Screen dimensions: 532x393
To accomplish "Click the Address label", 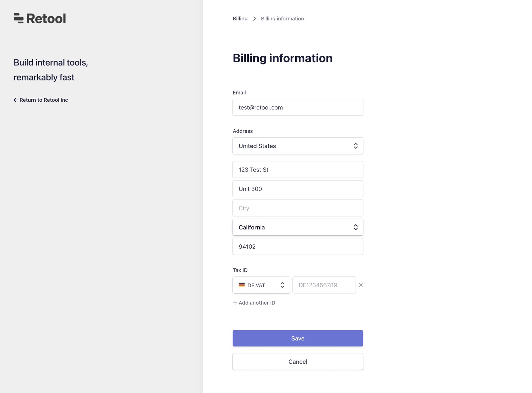I will pyautogui.click(x=243, y=131).
